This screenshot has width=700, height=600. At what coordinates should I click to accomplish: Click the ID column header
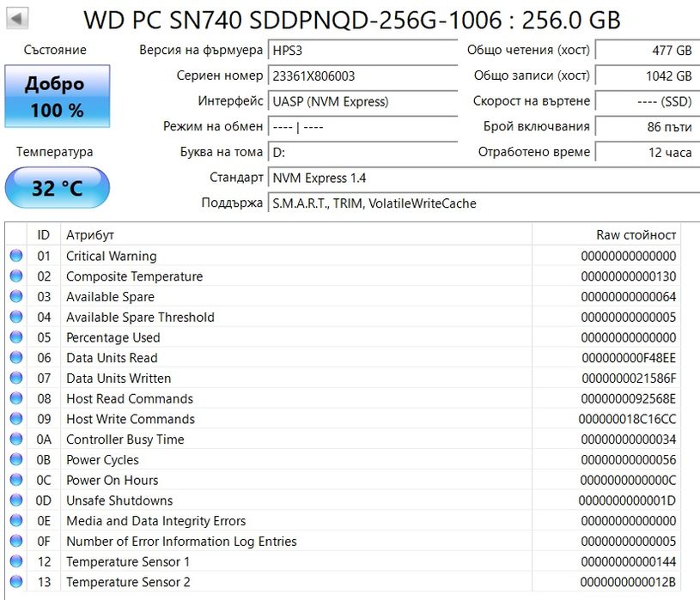44,234
